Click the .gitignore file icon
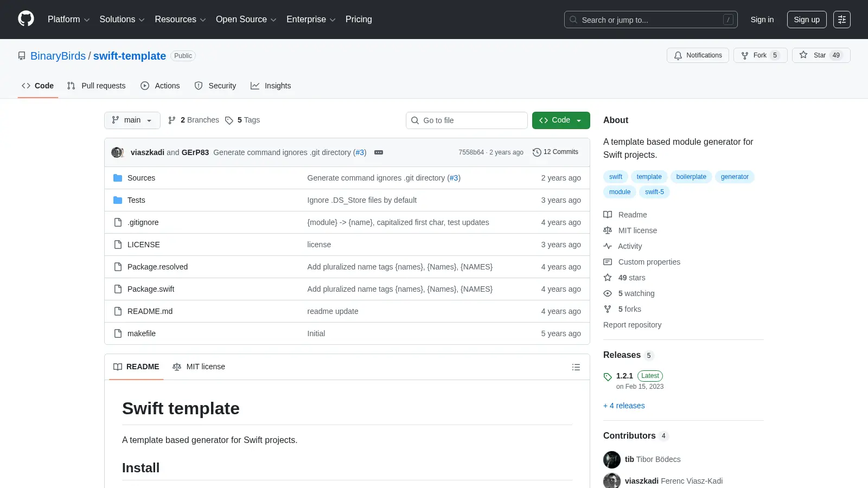Viewport: 868px width, 488px height. tap(118, 222)
